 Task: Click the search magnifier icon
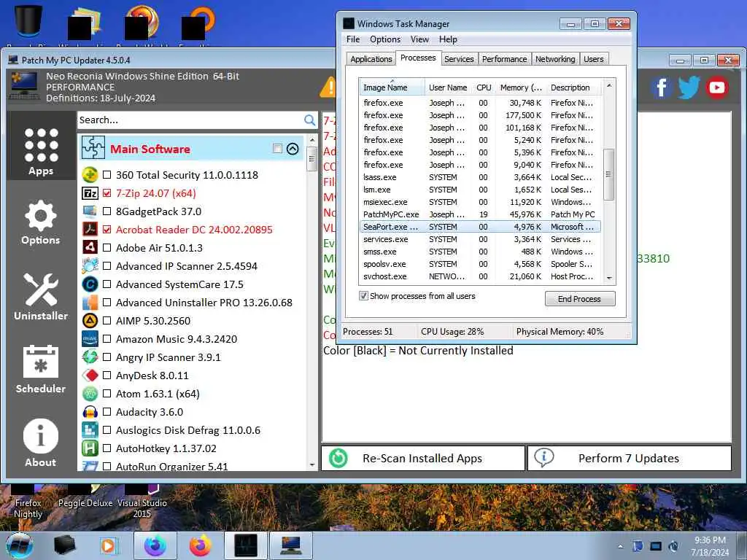click(x=309, y=120)
